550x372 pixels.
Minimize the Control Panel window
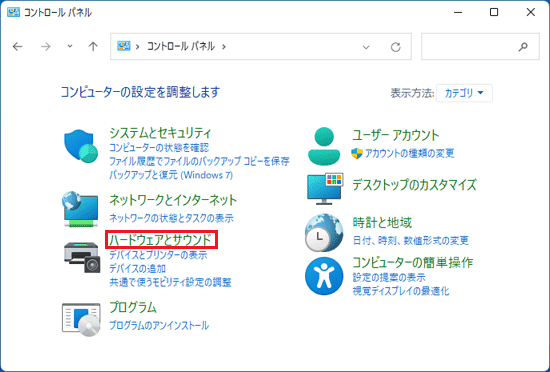click(457, 12)
